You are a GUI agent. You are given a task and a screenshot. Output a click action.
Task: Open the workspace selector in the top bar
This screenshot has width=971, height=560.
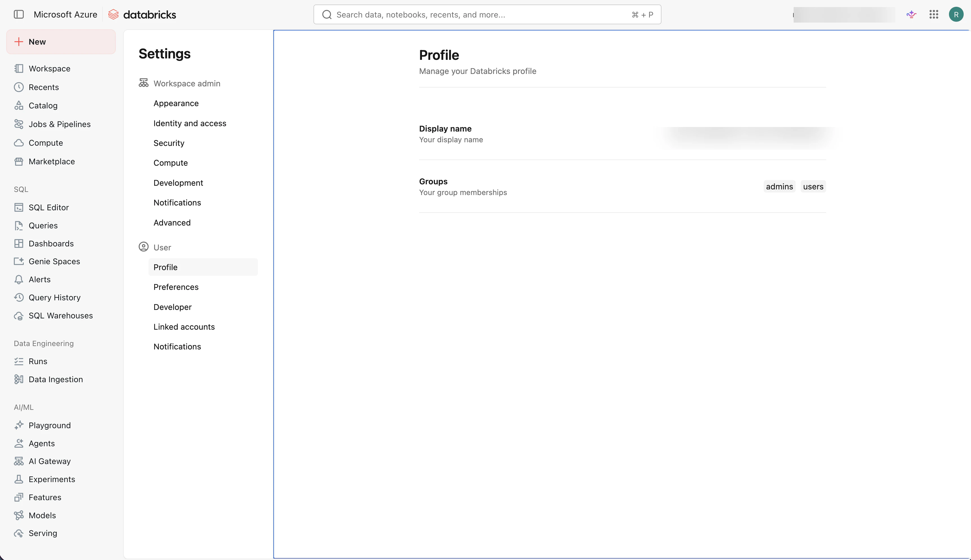tap(844, 15)
